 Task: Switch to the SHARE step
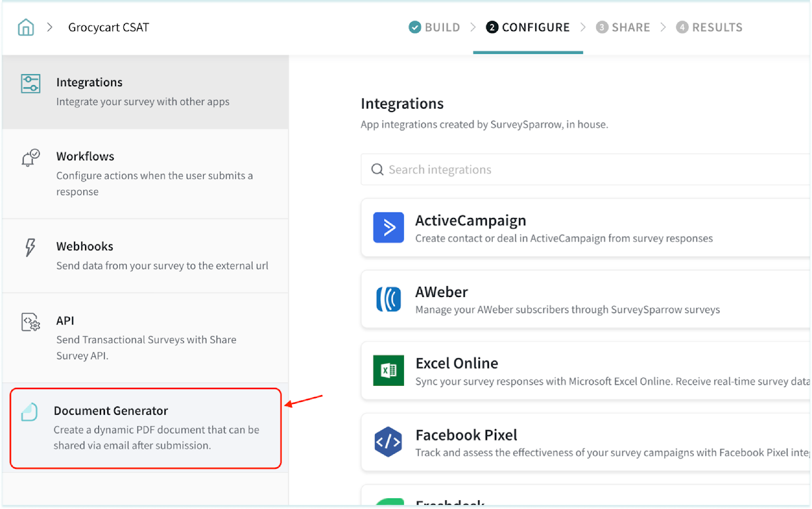point(623,27)
